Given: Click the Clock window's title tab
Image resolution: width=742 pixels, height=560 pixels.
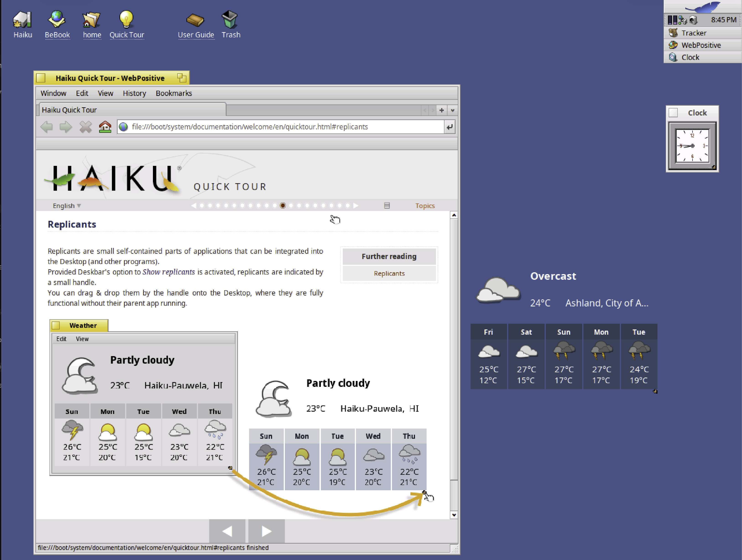Looking at the screenshot, I should click(692, 113).
